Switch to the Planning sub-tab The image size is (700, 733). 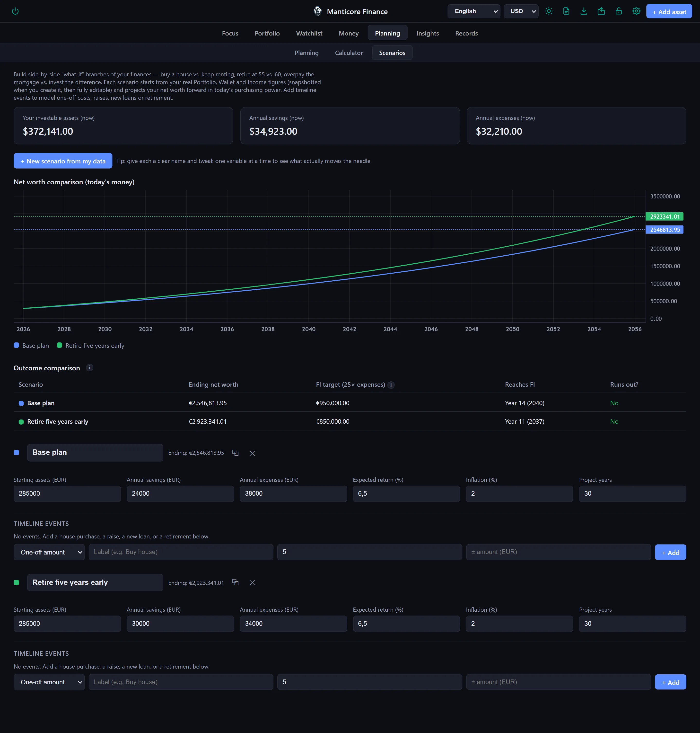(x=306, y=53)
